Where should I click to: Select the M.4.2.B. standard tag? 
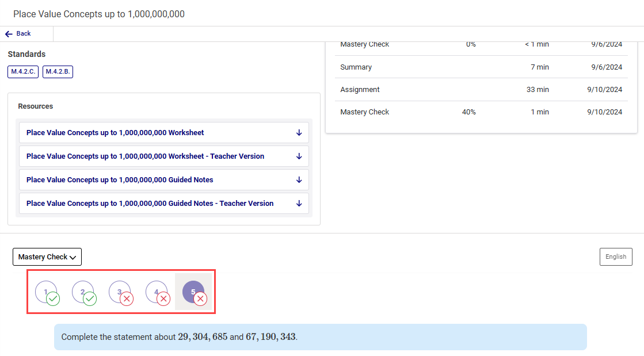pos(58,72)
